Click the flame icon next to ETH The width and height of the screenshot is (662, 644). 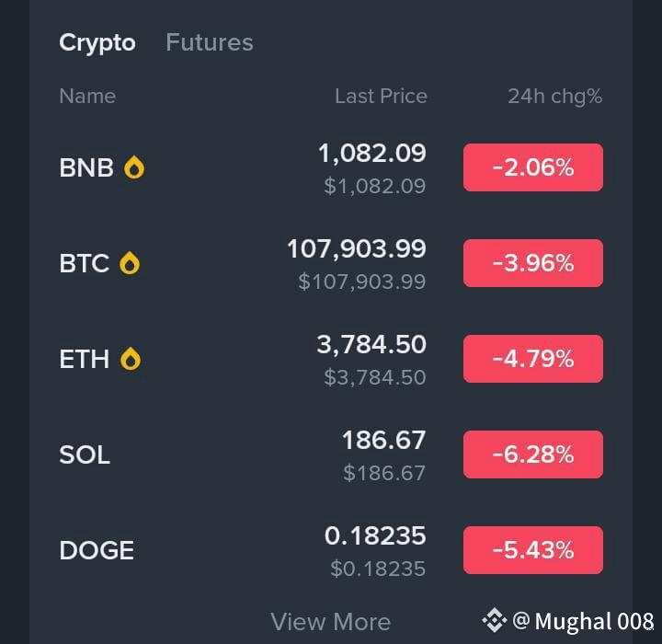tap(131, 359)
